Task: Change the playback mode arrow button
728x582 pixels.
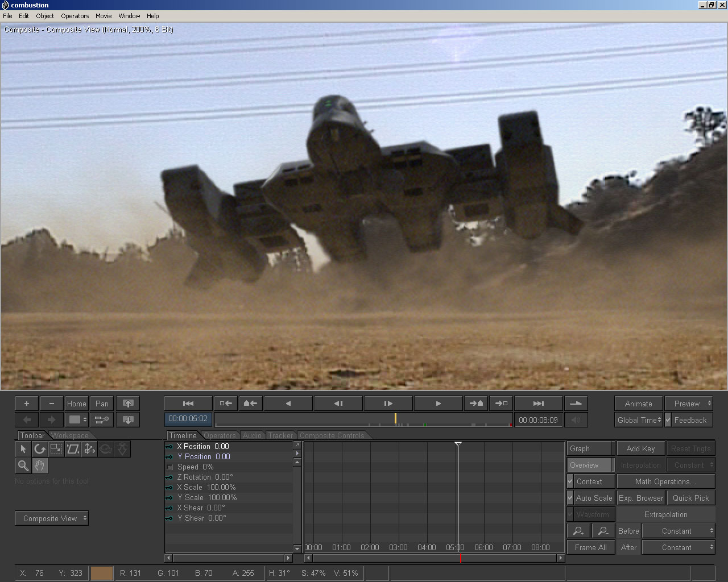Action: pyautogui.click(x=576, y=404)
